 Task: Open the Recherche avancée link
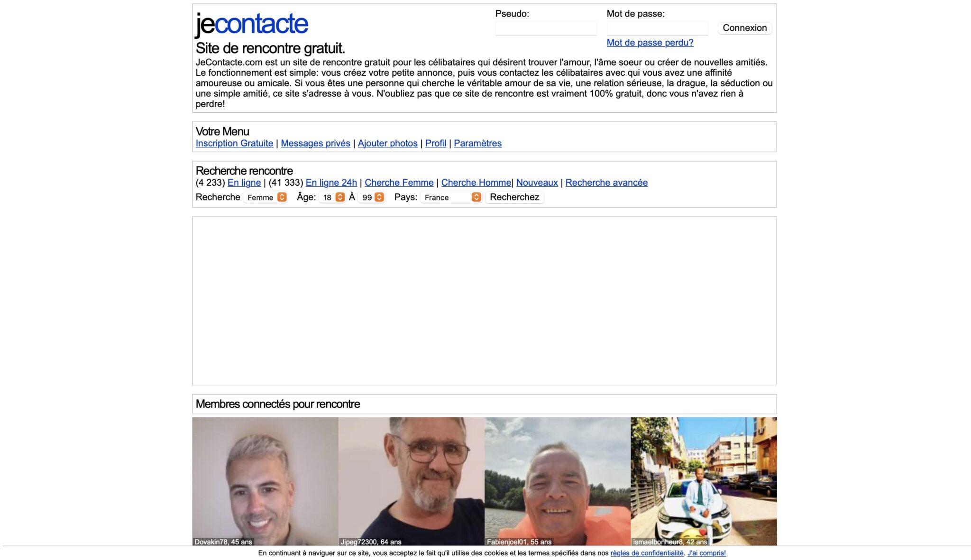[x=606, y=182]
